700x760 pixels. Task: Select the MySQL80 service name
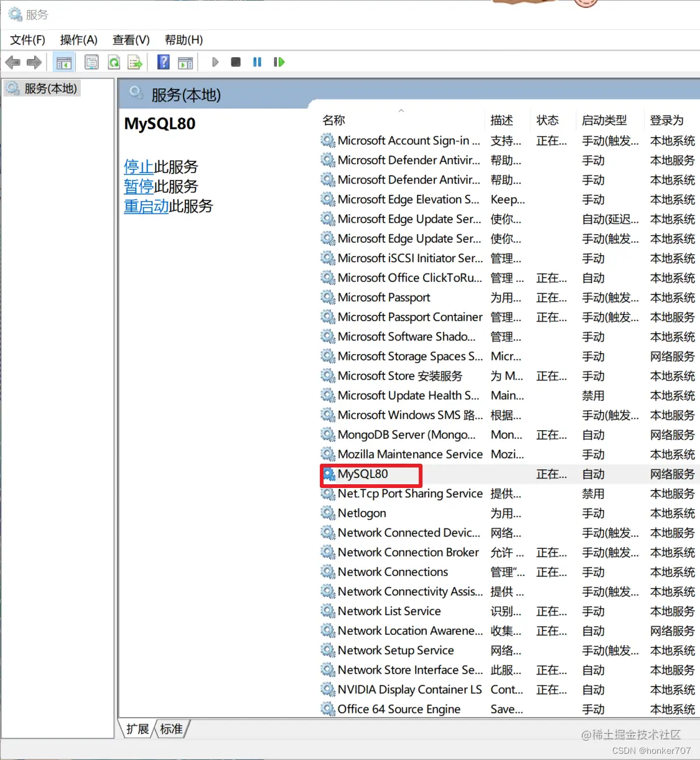coord(363,474)
